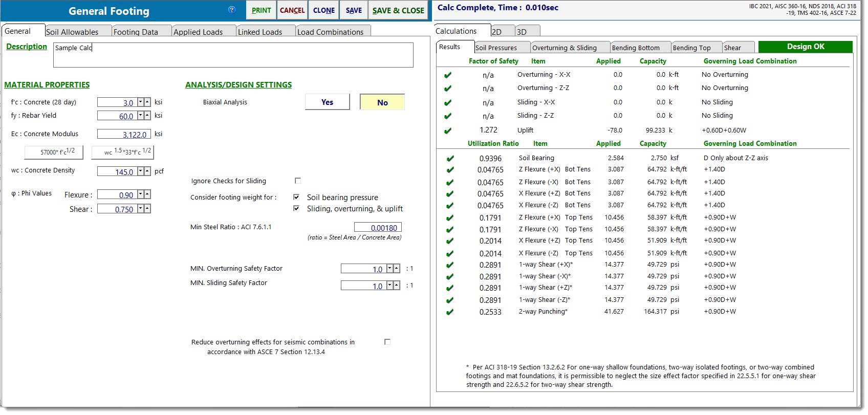868x415 pixels.
Task: Increase MIN. Sliding Safety Factor up arrow
Action: pyautogui.click(x=397, y=286)
